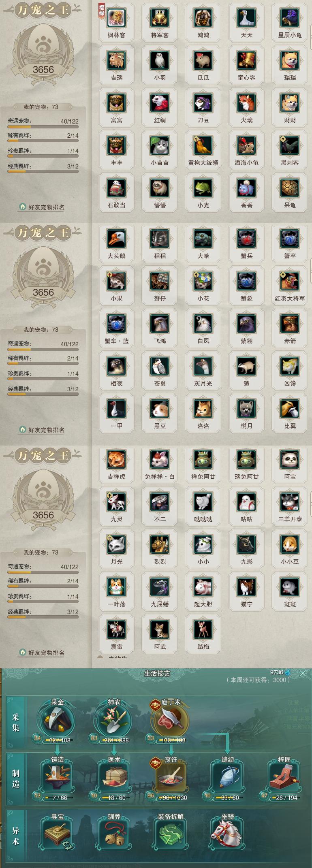Switch to the 采集 gathering category tab
Viewport: 312px width, 868px height.
pyautogui.click(x=16, y=722)
